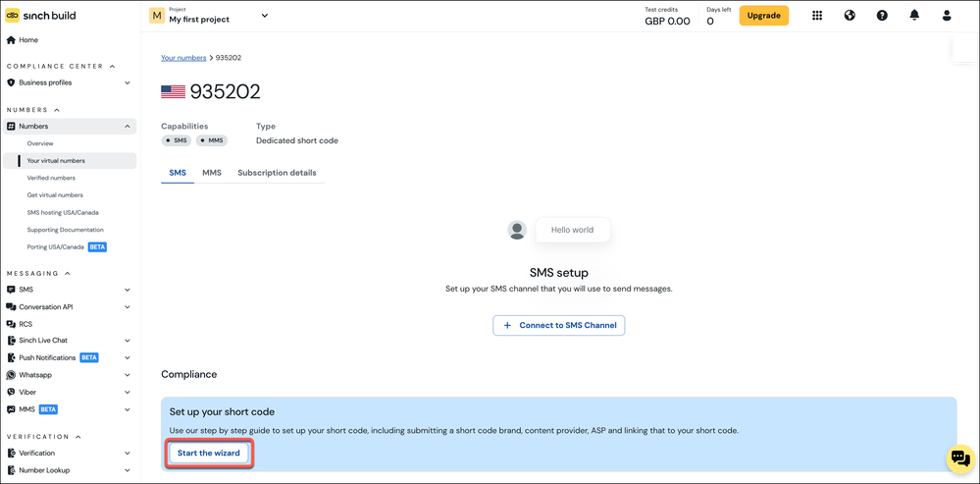Expand Business profiles chevron
This screenshot has height=484, width=980.
(x=128, y=82)
